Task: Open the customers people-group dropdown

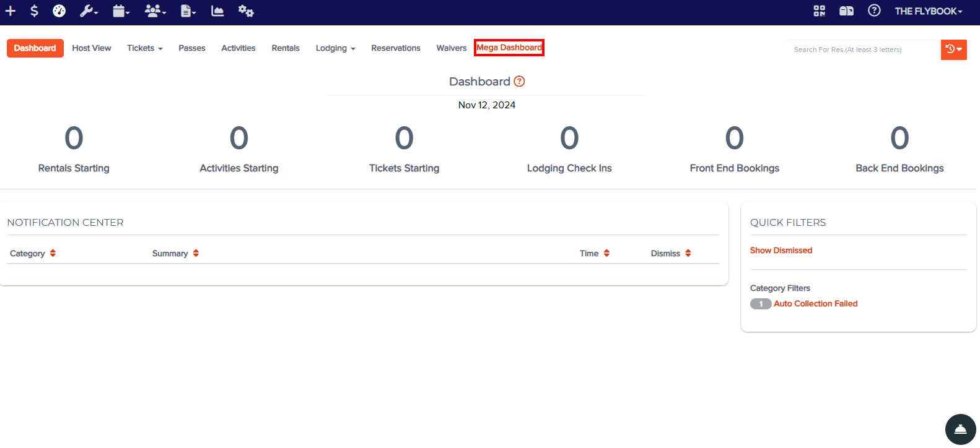Action: point(155,11)
